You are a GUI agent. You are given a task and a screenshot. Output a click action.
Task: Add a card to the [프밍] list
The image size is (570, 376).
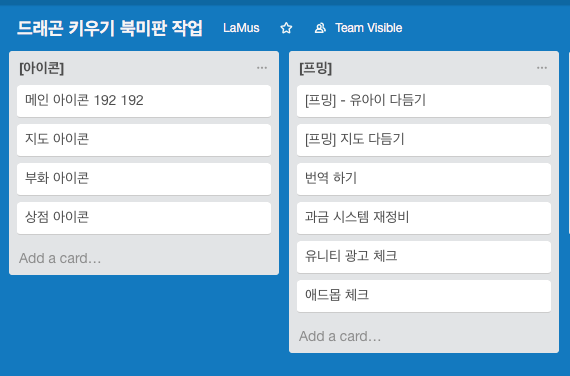[x=340, y=336]
